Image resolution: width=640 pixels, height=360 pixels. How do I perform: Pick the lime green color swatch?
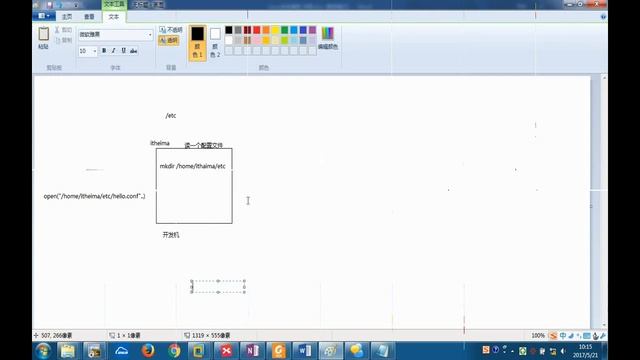[x=284, y=40]
